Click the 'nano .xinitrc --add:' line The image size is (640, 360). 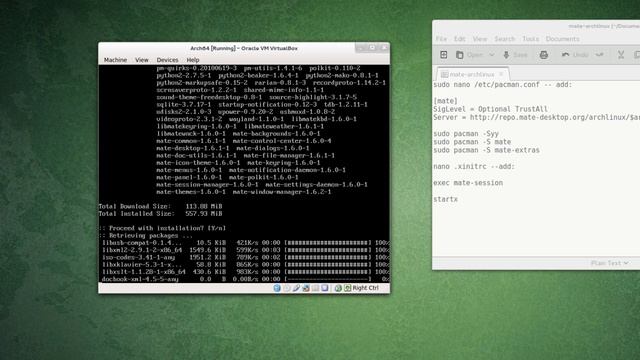click(x=474, y=167)
